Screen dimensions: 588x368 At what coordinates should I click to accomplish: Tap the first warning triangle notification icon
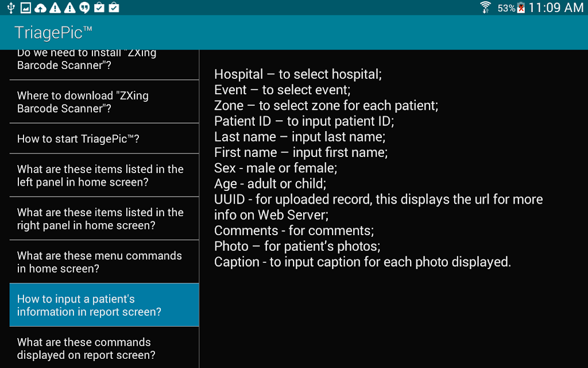[x=55, y=7]
